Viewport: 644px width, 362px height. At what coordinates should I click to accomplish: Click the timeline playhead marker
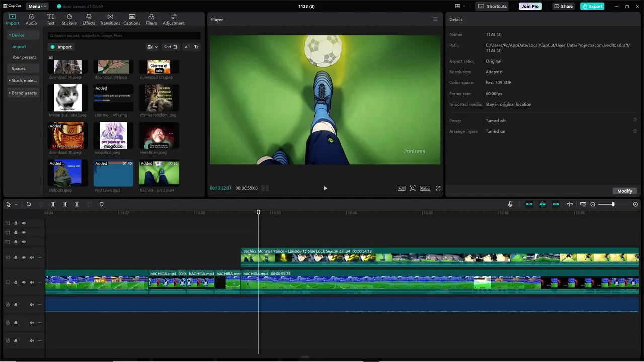(258, 212)
